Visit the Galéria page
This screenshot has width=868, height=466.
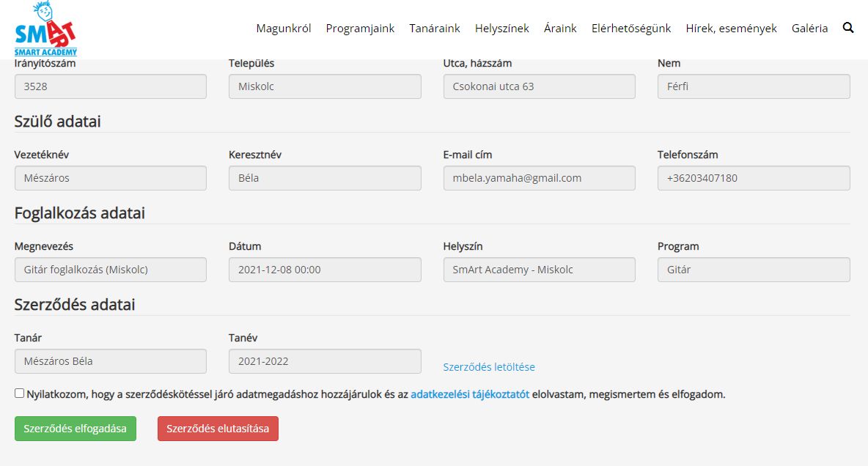(809, 29)
